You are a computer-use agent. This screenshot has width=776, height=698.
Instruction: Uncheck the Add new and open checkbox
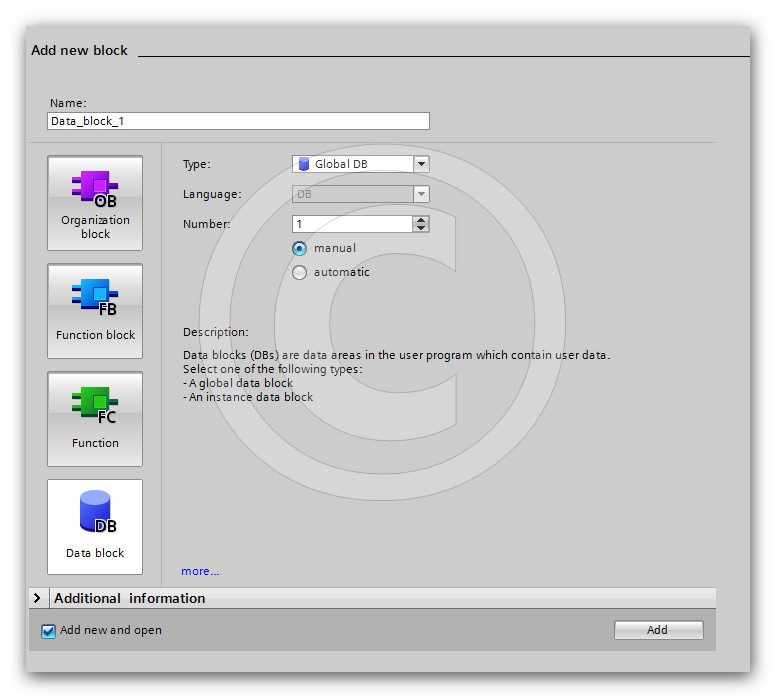(48, 631)
